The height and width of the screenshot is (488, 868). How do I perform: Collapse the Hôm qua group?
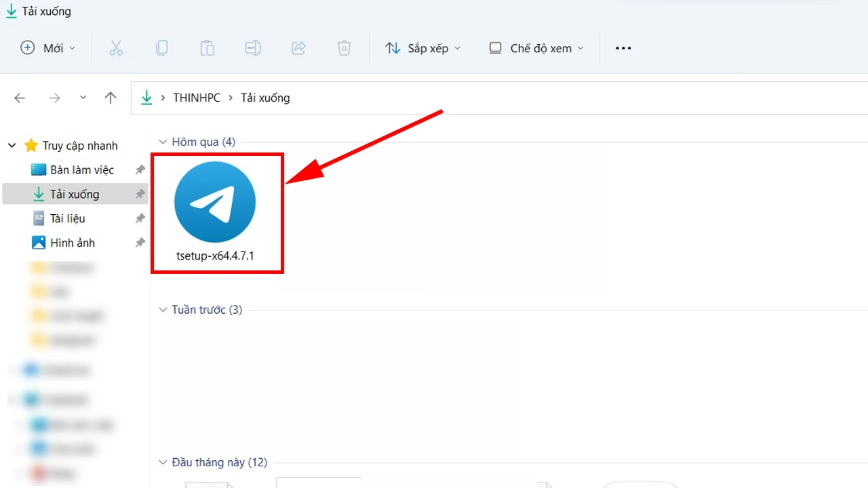(163, 142)
